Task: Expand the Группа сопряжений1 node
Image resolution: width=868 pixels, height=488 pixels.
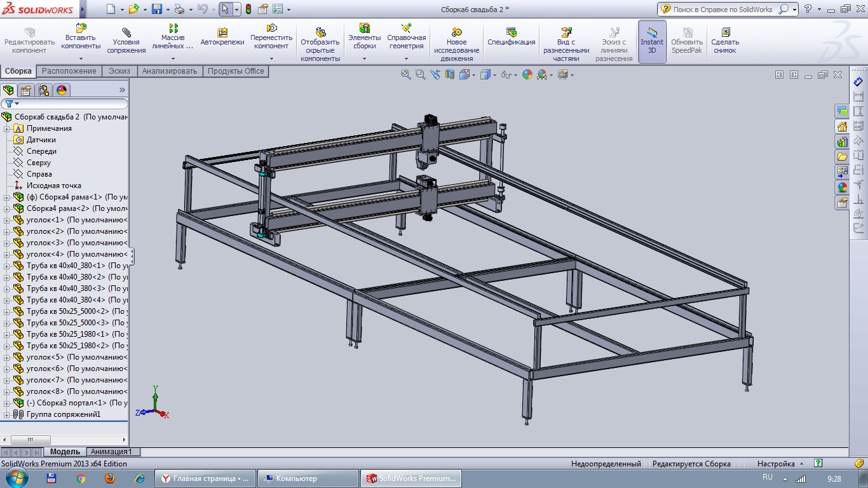Action: [x=7, y=414]
